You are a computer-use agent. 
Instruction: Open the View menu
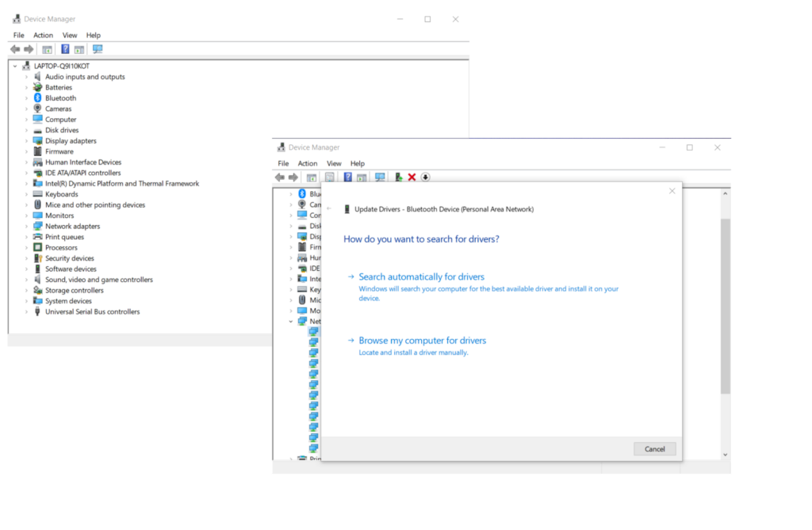[x=334, y=163]
